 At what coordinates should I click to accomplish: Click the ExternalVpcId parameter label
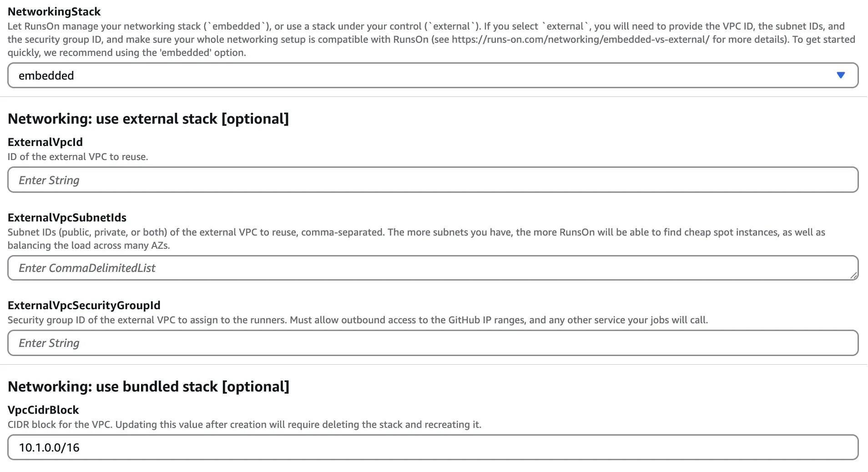coord(45,142)
